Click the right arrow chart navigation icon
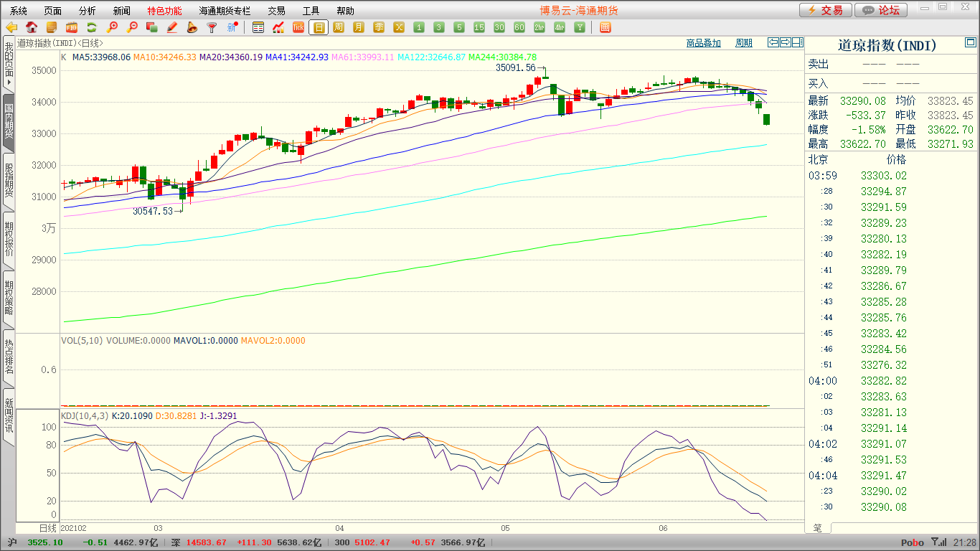The height and width of the screenshot is (551, 980). pyautogui.click(x=786, y=42)
